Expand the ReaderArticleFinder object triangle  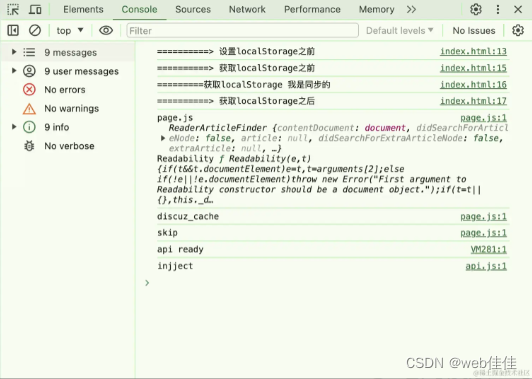pos(163,138)
